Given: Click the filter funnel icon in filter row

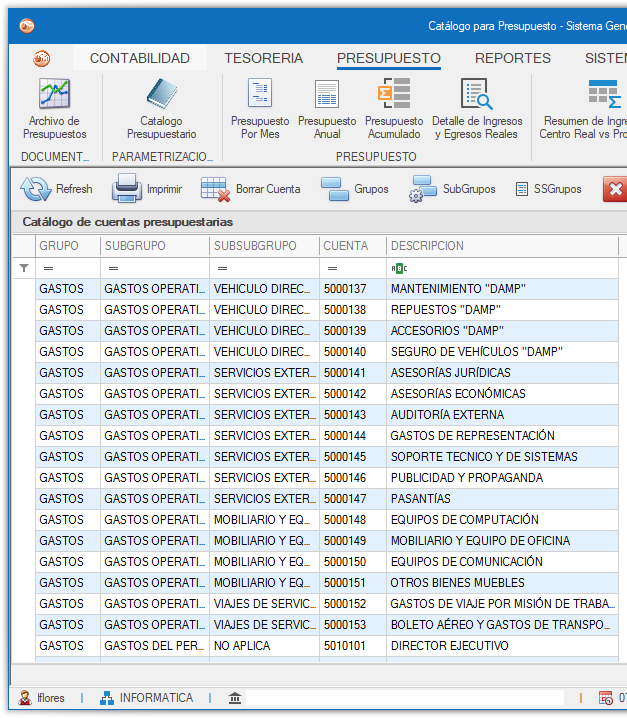Looking at the screenshot, I should (x=24, y=268).
